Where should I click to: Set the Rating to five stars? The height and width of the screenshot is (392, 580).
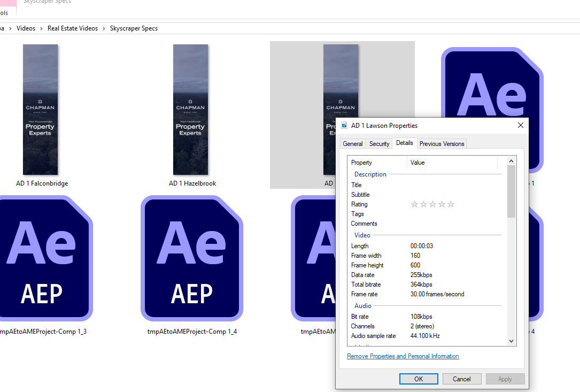(451, 204)
